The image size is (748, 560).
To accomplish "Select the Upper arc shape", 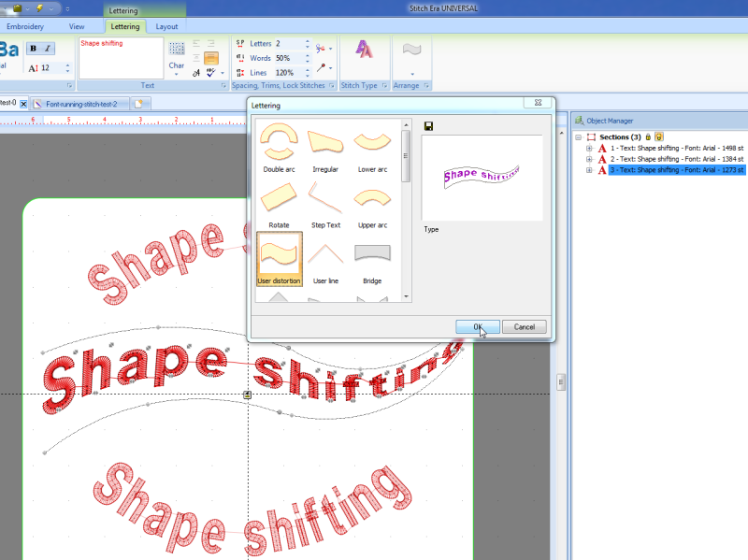I will tap(372, 204).
